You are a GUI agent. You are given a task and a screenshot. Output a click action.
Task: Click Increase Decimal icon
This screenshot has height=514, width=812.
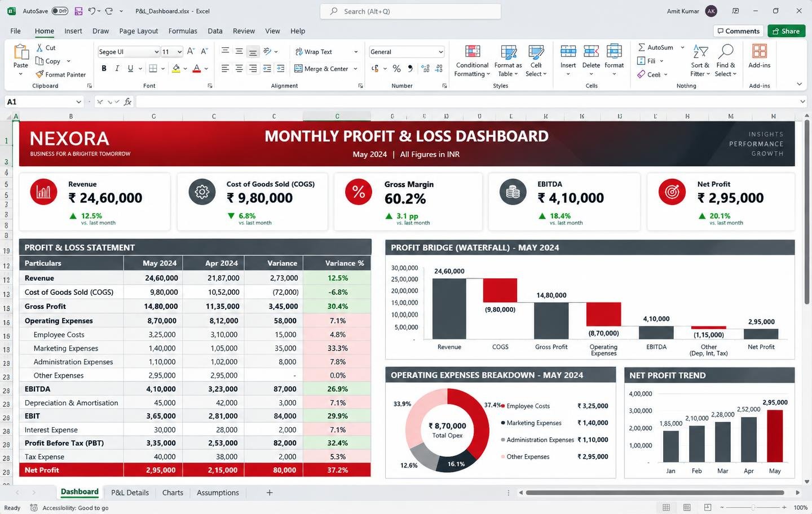425,69
